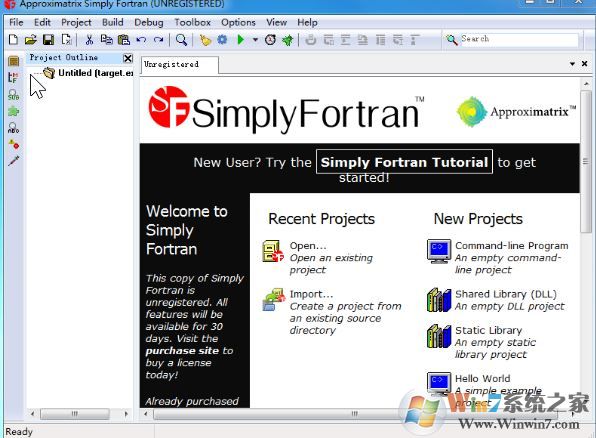Click the welcome page scroll up arrow
596x438 pixels.
pyautogui.click(x=585, y=83)
